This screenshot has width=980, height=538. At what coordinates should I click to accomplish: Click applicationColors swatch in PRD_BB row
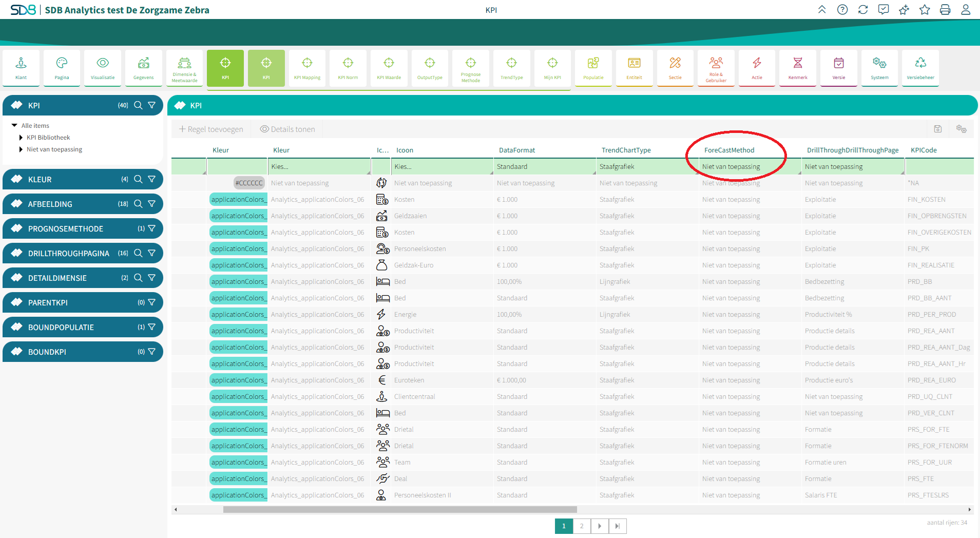click(x=238, y=282)
